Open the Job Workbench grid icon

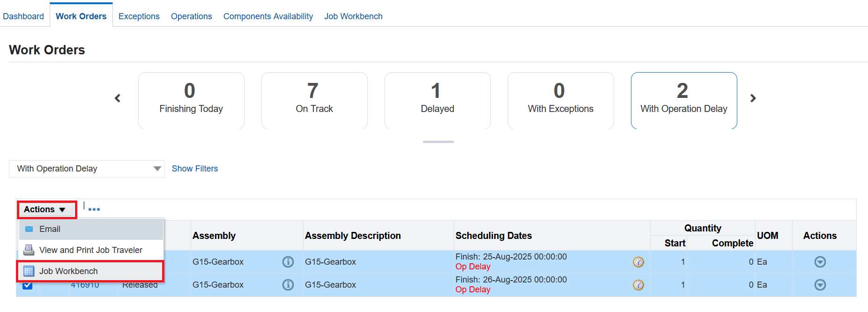click(29, 271)
